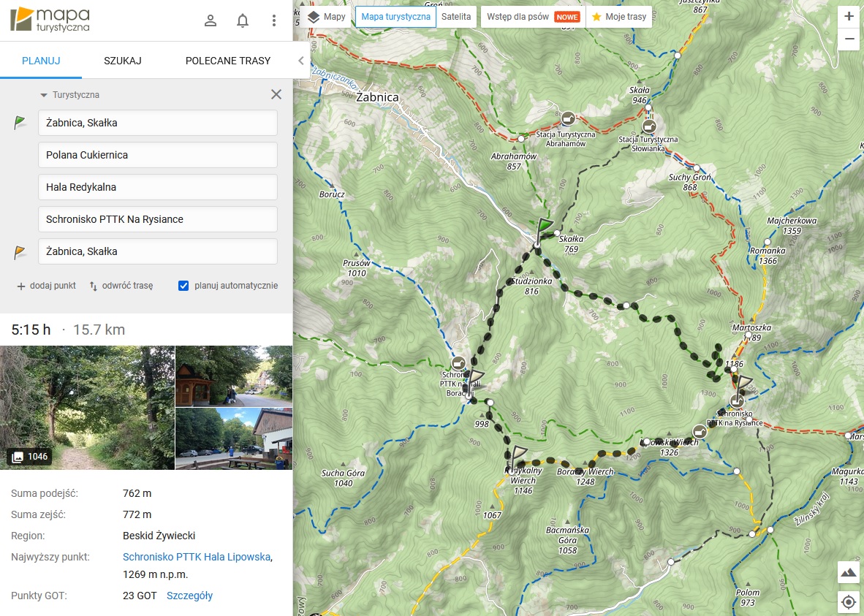This screenshot has height=616, width=864.
Task: Switch to Satelita map view
Action: (x=457, y=17)
